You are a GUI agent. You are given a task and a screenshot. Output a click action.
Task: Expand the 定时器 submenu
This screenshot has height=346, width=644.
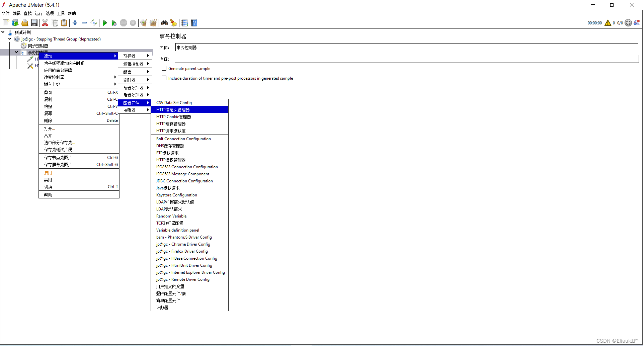coord(135,80)
